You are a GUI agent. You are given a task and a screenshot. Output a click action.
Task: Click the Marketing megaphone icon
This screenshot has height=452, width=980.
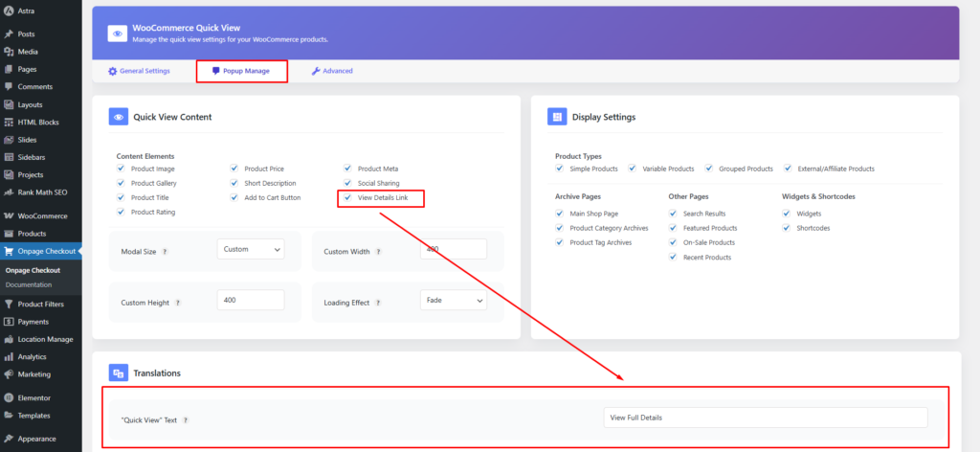(x=9, y=374)
